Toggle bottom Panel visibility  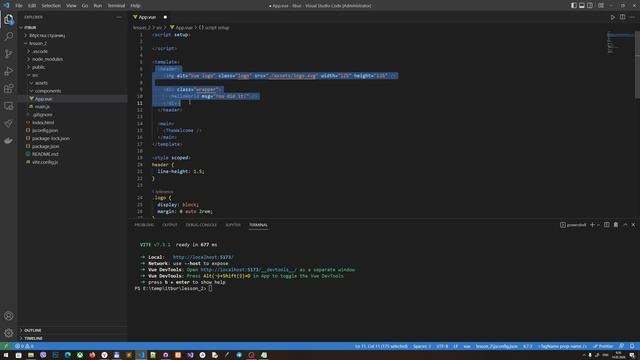click(582, 6)
